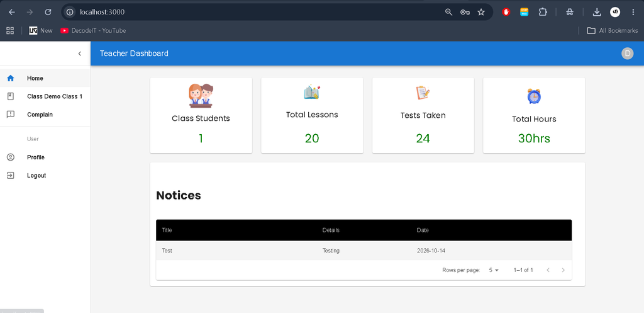Click the incognito icon in the toolbar
Viewport: 644px width, 313px height.
[x=569, y=13]
